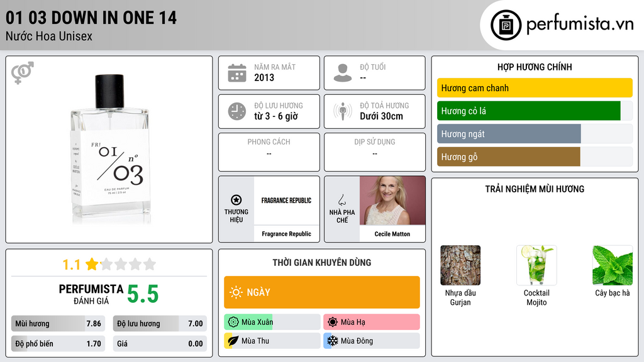Click the filled yellow rating star

pos(92,264)
